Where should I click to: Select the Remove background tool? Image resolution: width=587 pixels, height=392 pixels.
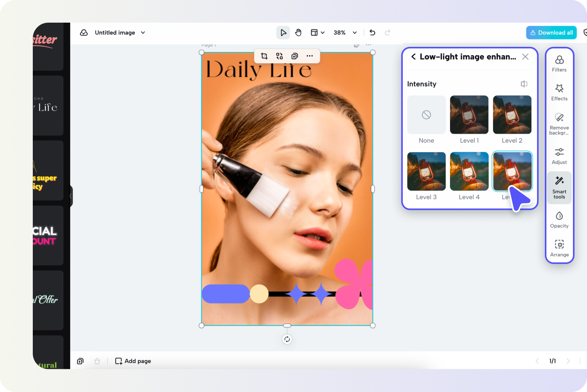(x=559, y=123)
